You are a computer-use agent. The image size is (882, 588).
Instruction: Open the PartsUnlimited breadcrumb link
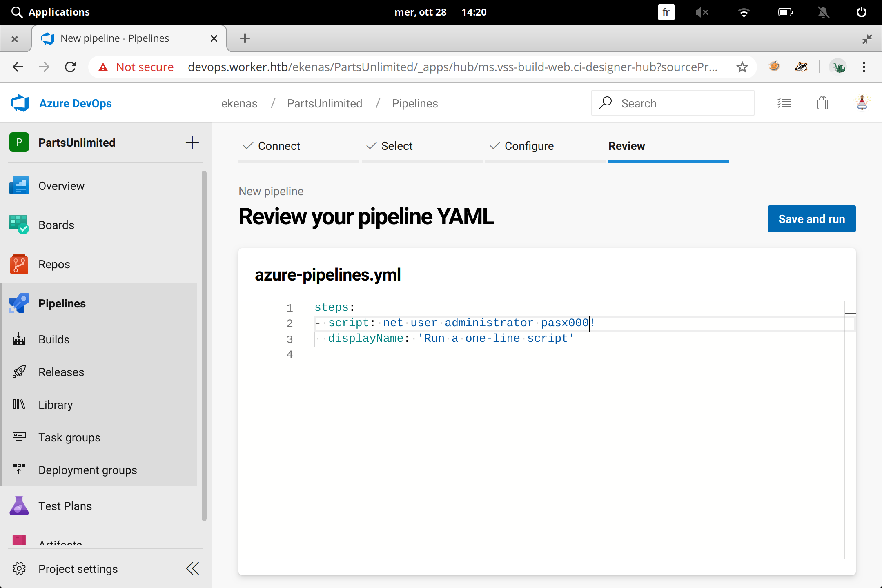tap(324, 104)
